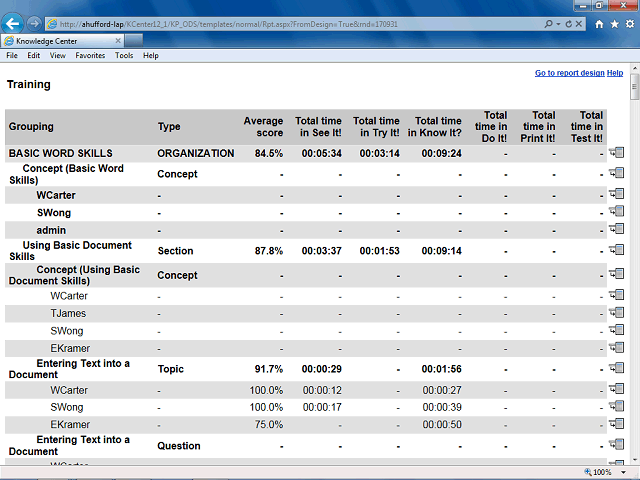Open the File menu
This screenshot has width=640, height=480.
(x=12, y=56)
